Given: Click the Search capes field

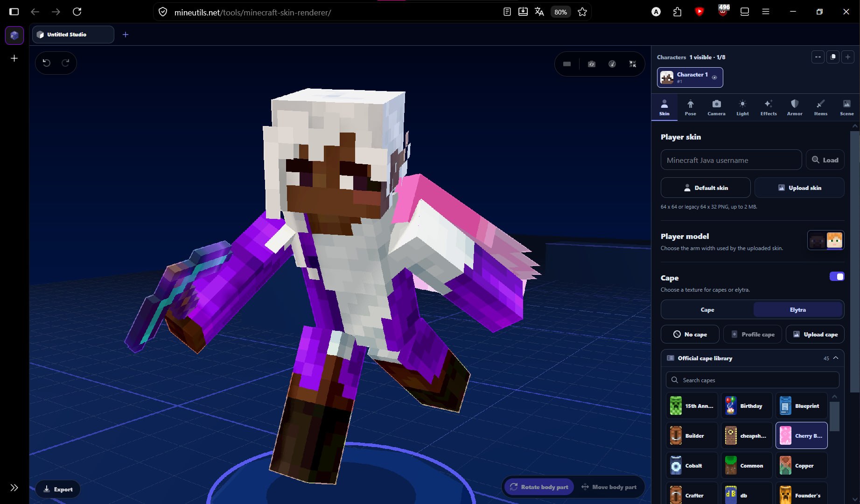Looking at the screenshot, I should pos(752,380).
